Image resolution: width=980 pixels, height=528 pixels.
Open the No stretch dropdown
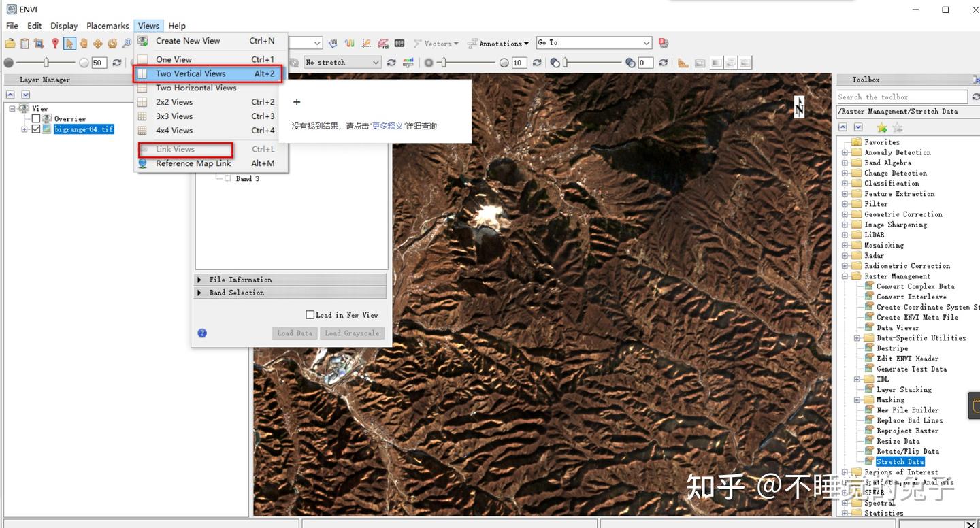coord(342,62)
